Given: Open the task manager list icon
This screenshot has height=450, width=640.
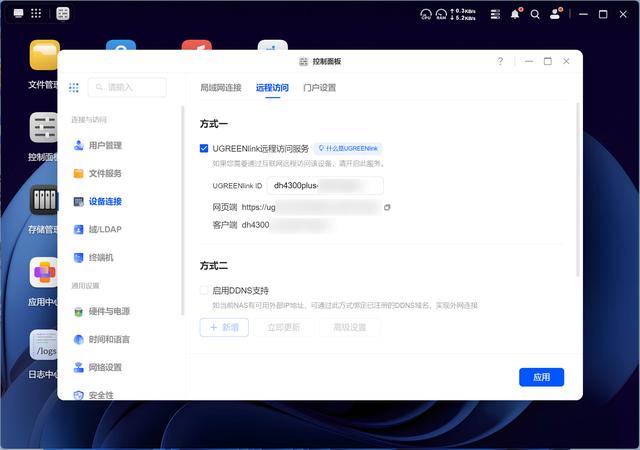Looking at the screenshot, I should pos(495,14).
